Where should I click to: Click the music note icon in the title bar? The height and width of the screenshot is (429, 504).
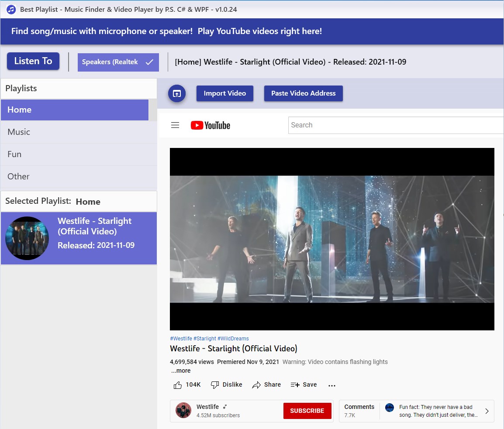tap(11, 9)
